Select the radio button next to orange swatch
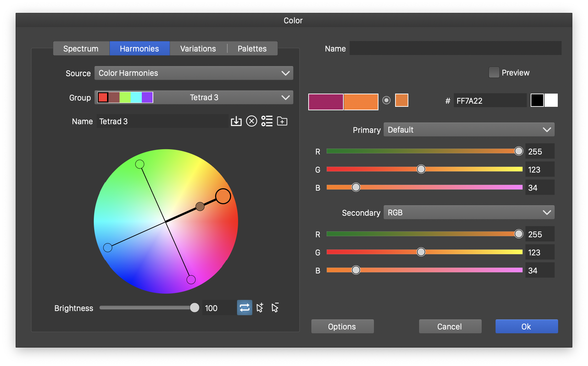This screenshot has width=588, height=366. point(386,101)
